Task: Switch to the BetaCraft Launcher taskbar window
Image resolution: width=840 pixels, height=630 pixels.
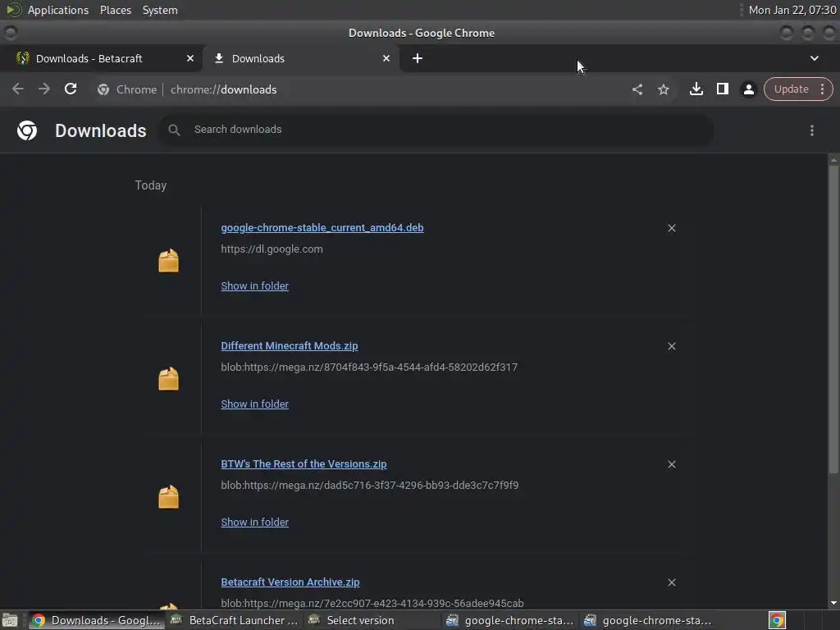Action: [x=234, y=620]
